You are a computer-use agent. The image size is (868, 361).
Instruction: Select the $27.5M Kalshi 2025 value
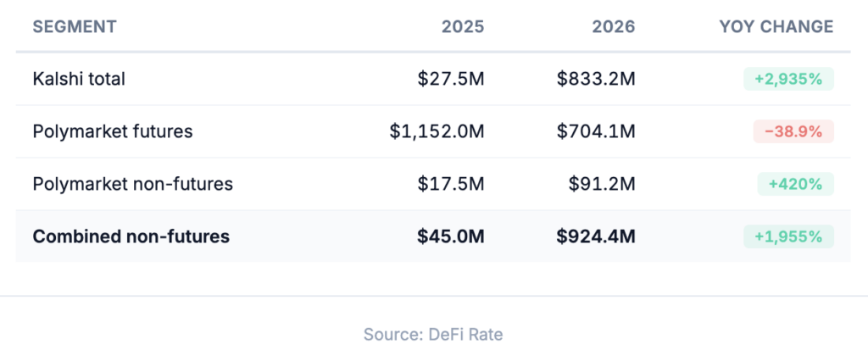click(x=451, y=80)
